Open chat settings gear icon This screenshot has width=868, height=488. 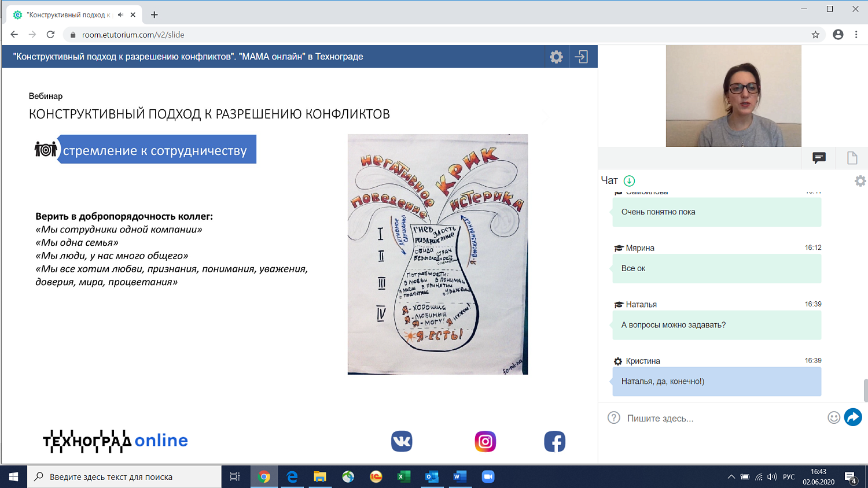coord(860,181)
